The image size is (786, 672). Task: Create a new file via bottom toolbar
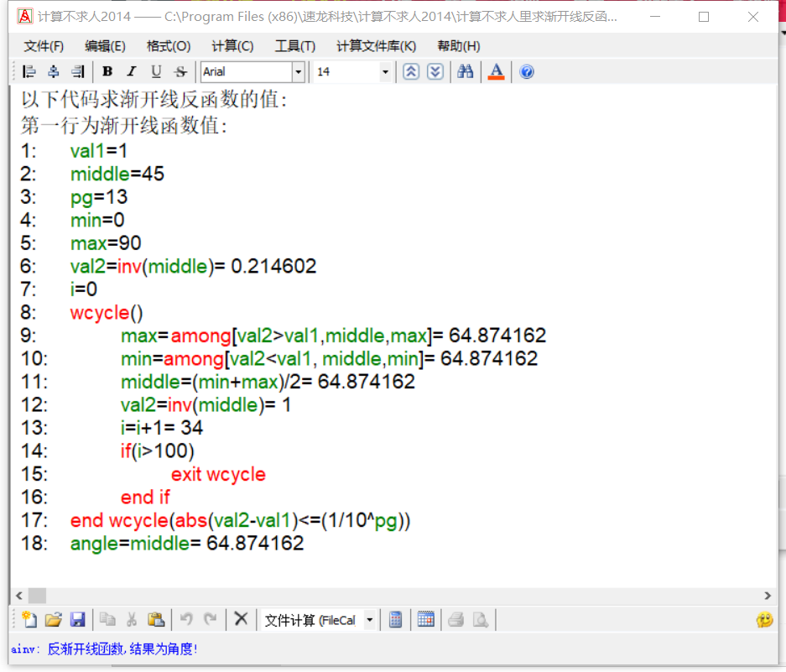[x=29, y=620]
